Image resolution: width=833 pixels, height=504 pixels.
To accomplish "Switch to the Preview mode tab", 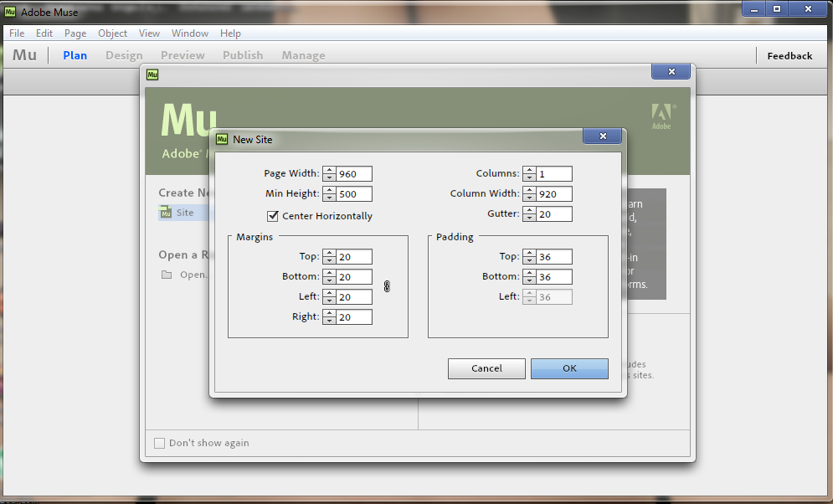I will point(183,55).
